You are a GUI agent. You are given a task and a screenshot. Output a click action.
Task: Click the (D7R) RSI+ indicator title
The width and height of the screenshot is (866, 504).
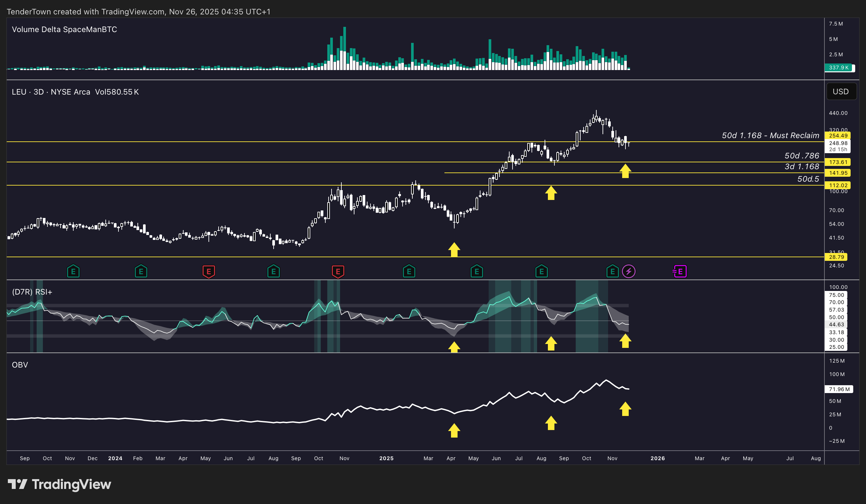click(32, 292)
